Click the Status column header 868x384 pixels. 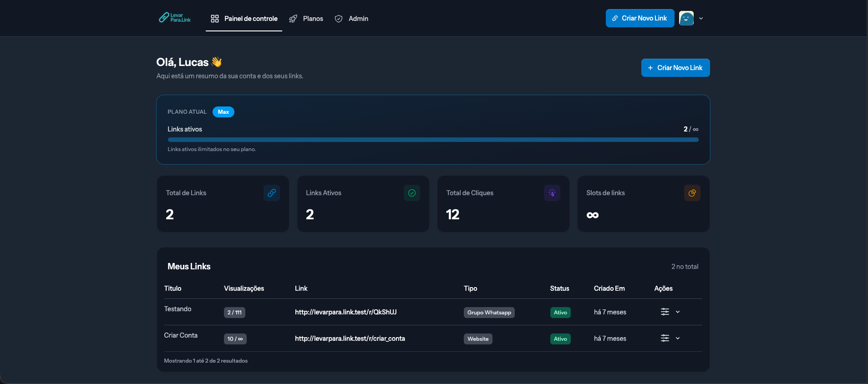coord(559,288)
